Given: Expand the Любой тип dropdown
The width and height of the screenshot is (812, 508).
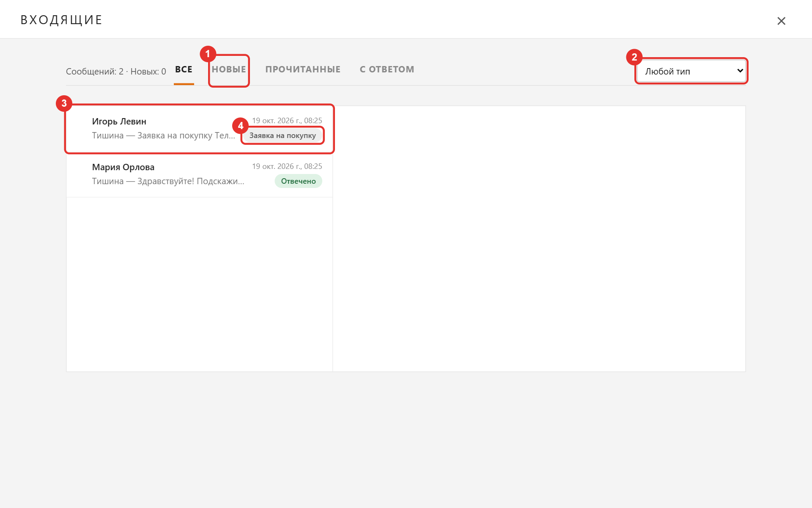Looking at the screenshot, I should [691, 71].
